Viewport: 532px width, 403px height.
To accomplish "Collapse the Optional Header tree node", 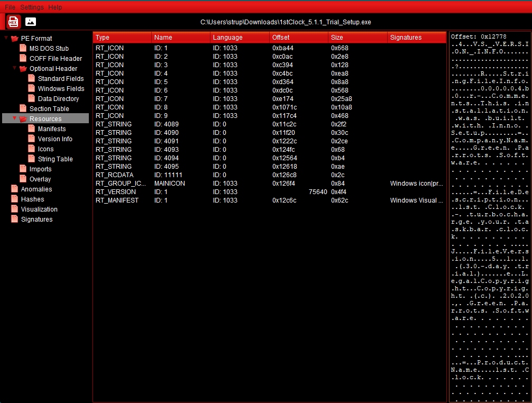I will point(15,68).
